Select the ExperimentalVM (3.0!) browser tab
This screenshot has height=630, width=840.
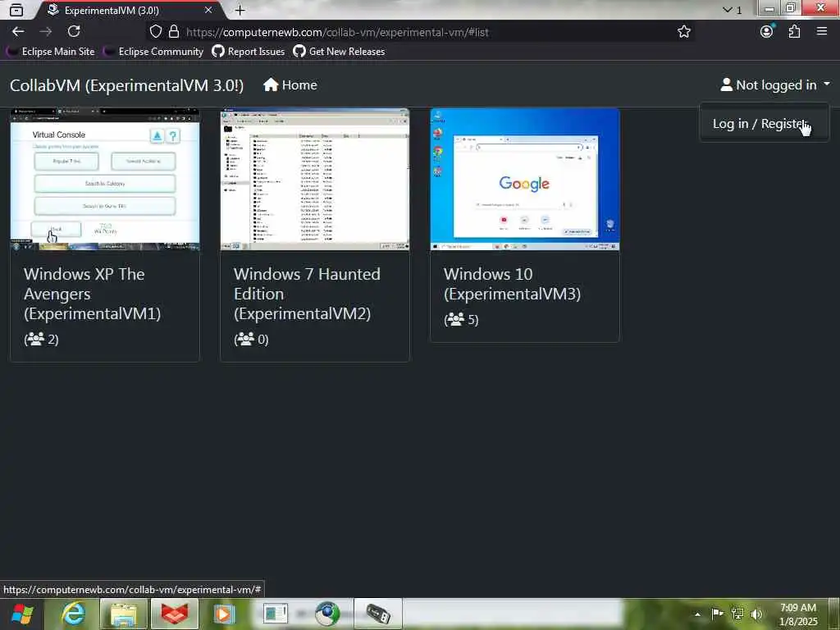[129, 10]
